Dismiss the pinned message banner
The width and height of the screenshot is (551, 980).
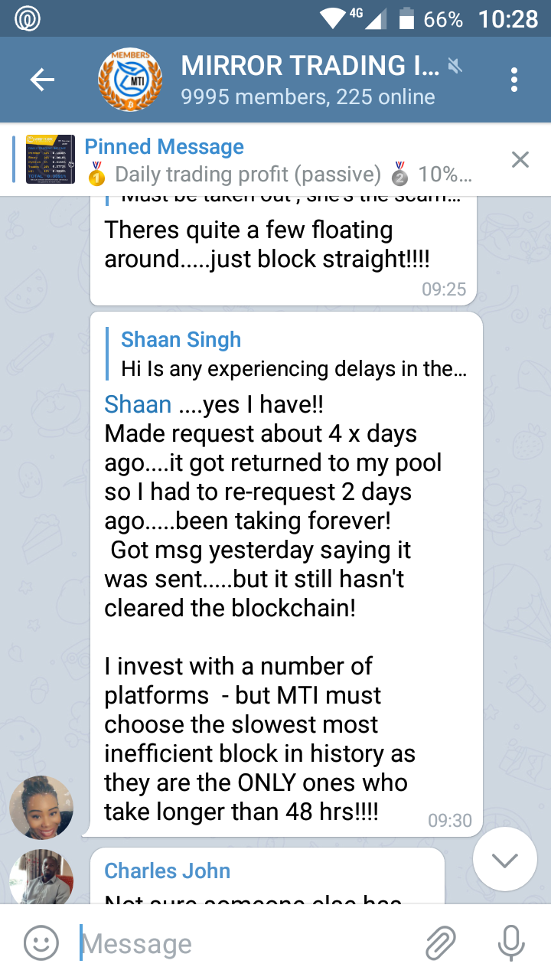[520, 159]
